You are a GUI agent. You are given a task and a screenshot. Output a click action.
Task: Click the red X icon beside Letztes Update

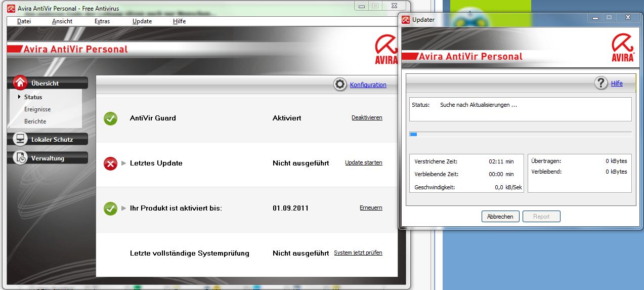110,163
